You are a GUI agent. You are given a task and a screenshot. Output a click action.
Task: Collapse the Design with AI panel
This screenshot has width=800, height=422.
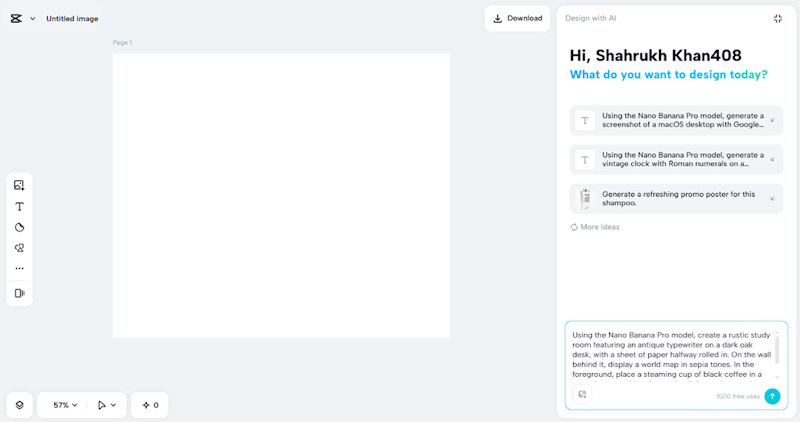[x=778, y=18]
